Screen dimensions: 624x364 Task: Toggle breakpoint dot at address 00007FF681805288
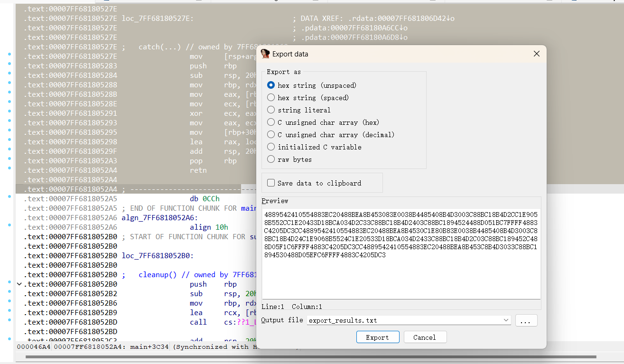pyautogui.click(x=9, y=83)
